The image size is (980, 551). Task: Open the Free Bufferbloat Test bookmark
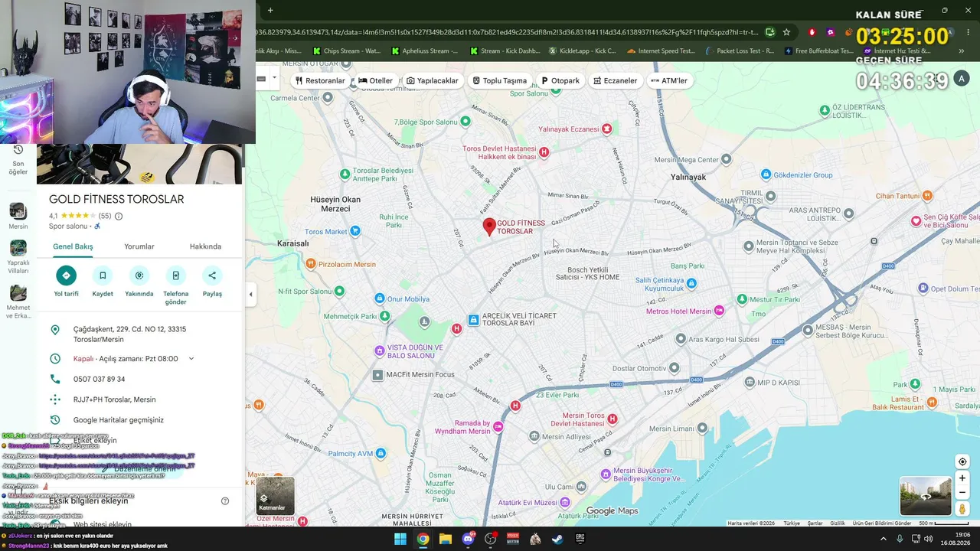tap(818, 51)
